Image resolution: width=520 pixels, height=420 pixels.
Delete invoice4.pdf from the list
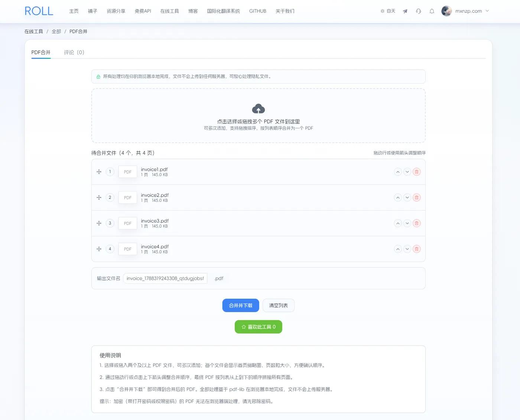coord(417,249)
